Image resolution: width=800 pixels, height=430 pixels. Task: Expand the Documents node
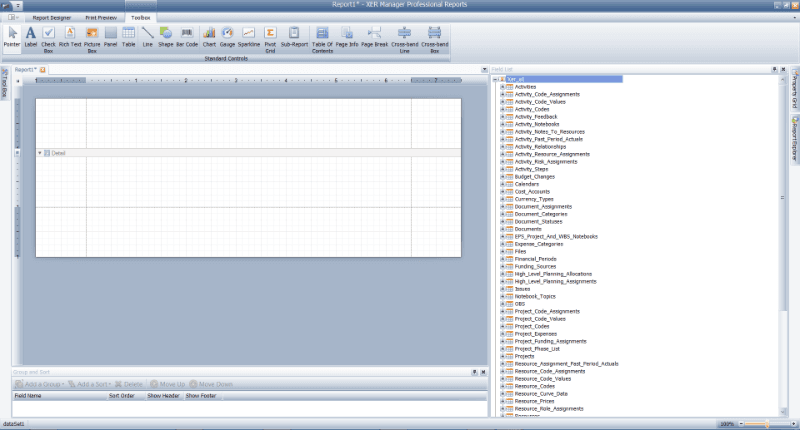[502, 229]
